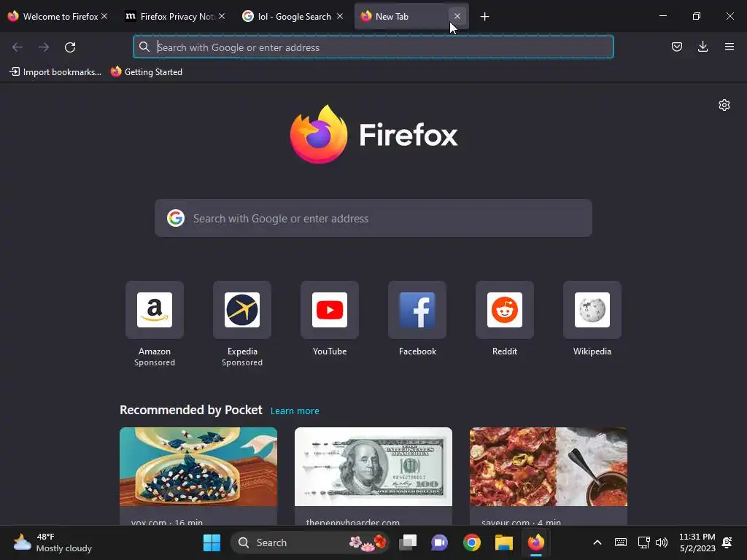Click the search magnifier in address bar
The image size is (747, 560).
click(144, 47)
